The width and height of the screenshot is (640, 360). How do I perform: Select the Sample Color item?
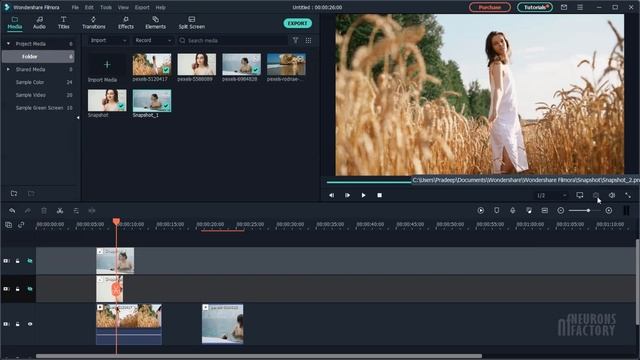coord(30,82)
